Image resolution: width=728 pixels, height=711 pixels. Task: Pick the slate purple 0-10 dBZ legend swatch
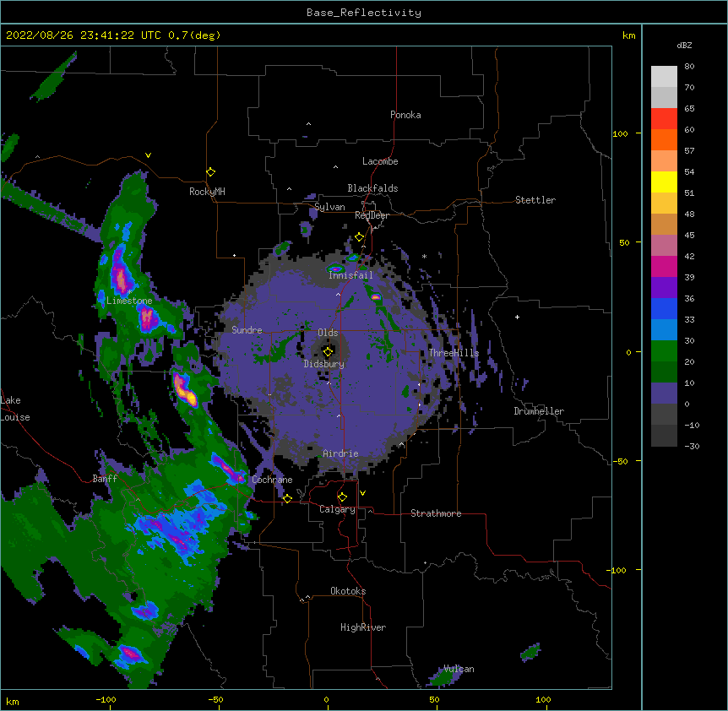click(x=664, y=393)
